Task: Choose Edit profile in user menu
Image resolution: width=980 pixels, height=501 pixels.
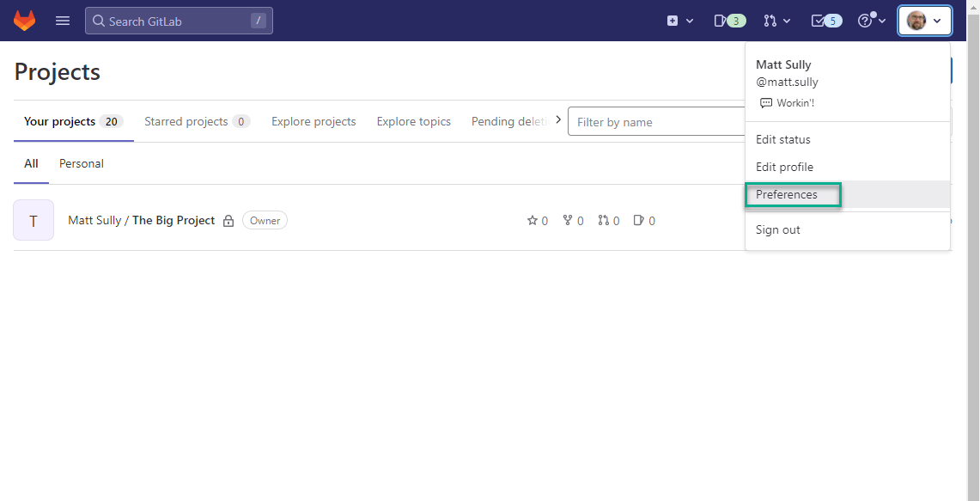Action: point(784,167)
